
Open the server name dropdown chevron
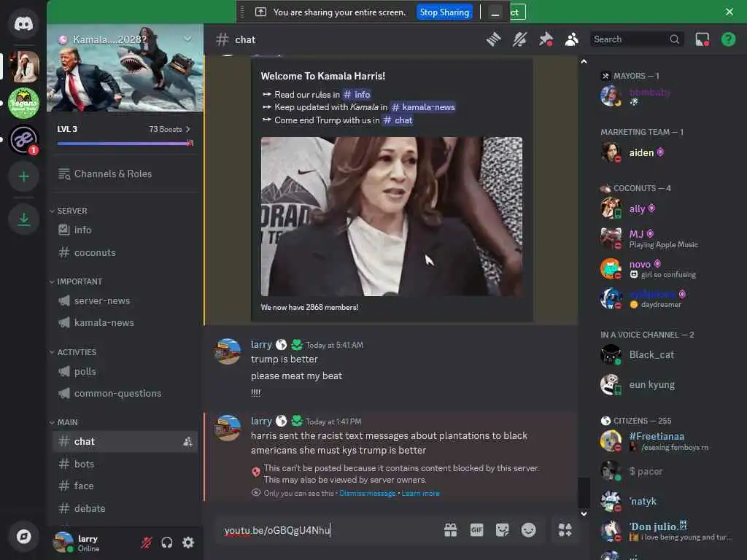[187, 39]
